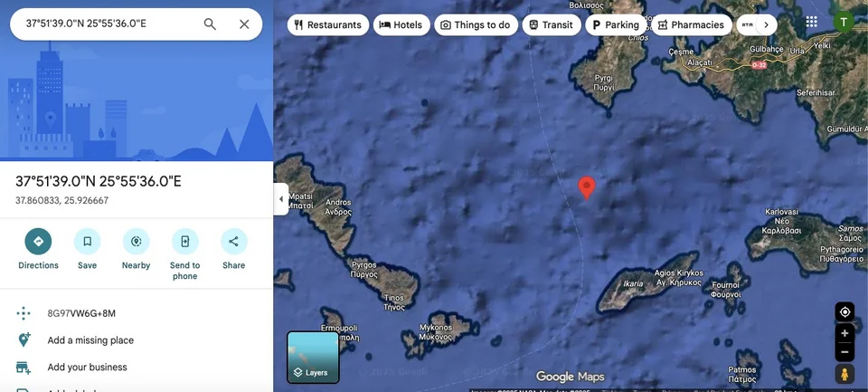The height and width of the screenshot is (392, 868).
Task: Zoom in on the map
Action: (844, 333)
